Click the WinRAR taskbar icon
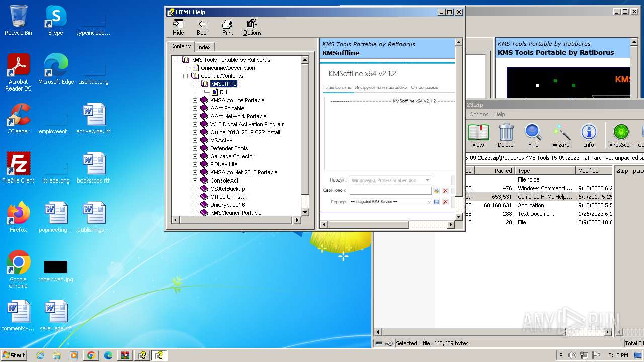644x362 pixels. coord(125,355)
